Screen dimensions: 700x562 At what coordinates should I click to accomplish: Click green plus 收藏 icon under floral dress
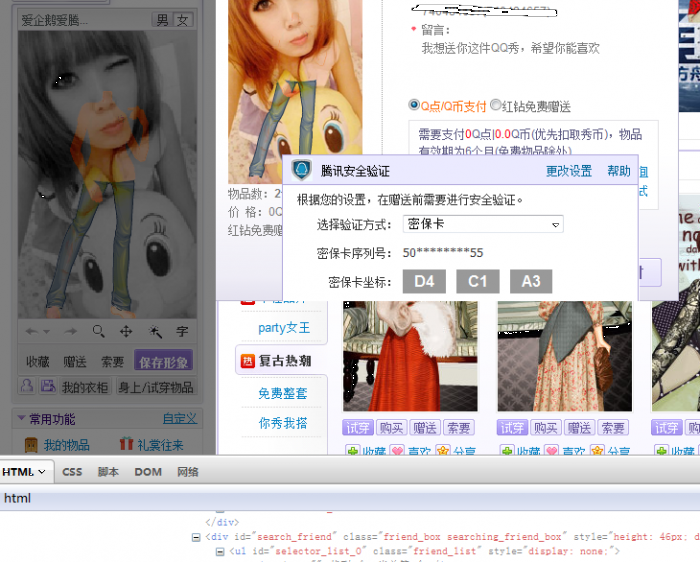point(507,450)
